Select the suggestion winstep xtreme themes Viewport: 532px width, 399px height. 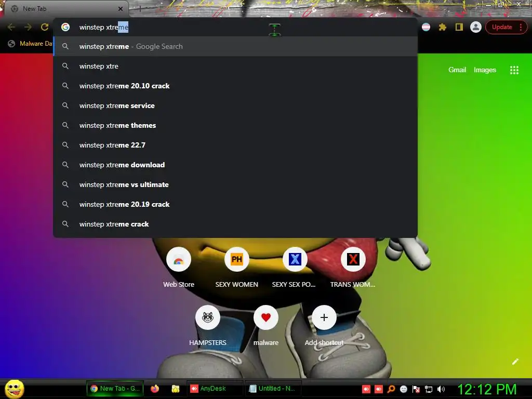coord(235,125)
